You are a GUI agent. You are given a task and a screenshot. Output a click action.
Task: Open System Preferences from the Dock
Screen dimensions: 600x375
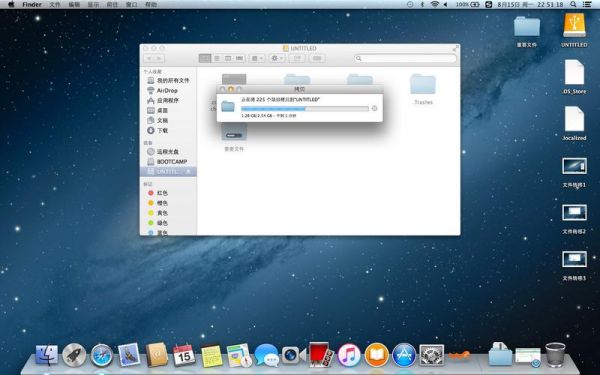tap(432, 355)
